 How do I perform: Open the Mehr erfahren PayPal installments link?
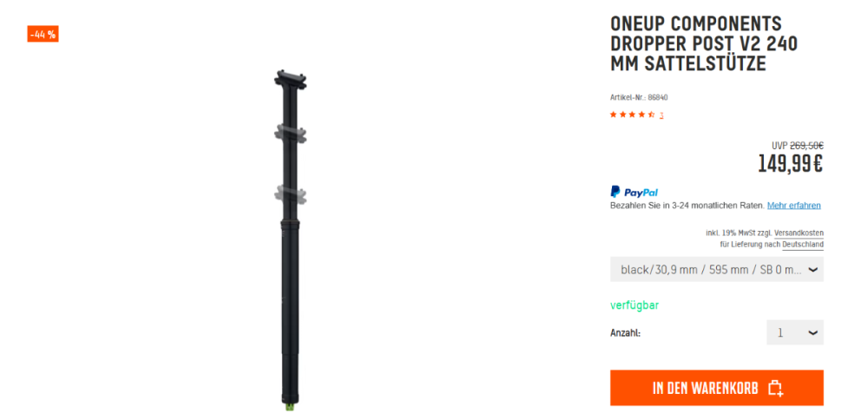click(x=793, y=206)
